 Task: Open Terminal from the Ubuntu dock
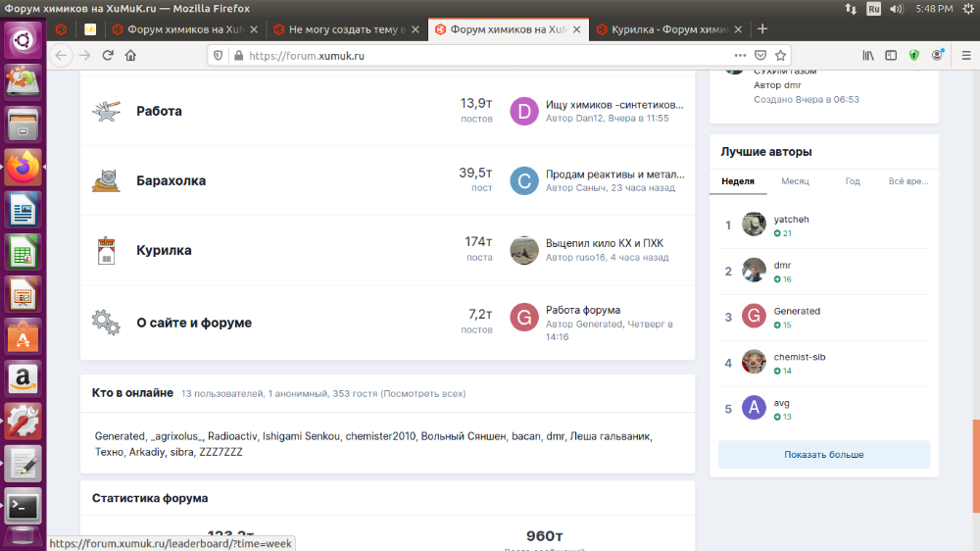point(23,507)
